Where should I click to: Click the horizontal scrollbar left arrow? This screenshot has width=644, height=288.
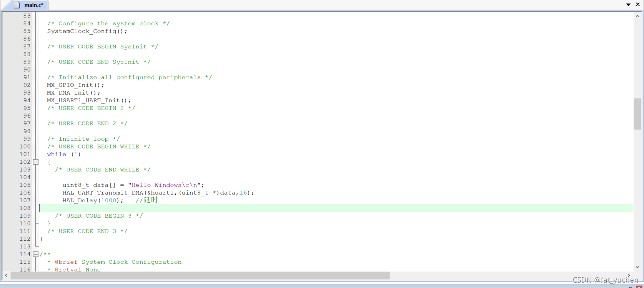tap(6, 276)
